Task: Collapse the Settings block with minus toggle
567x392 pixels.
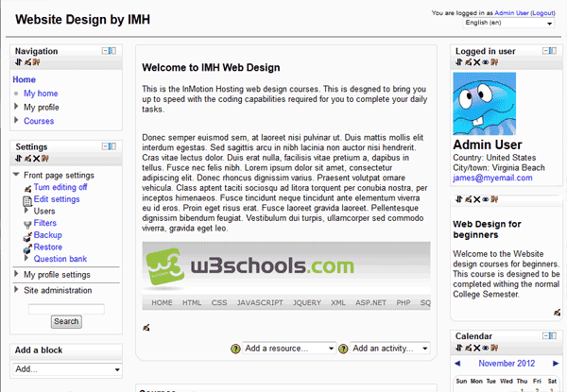Action: 105,146
